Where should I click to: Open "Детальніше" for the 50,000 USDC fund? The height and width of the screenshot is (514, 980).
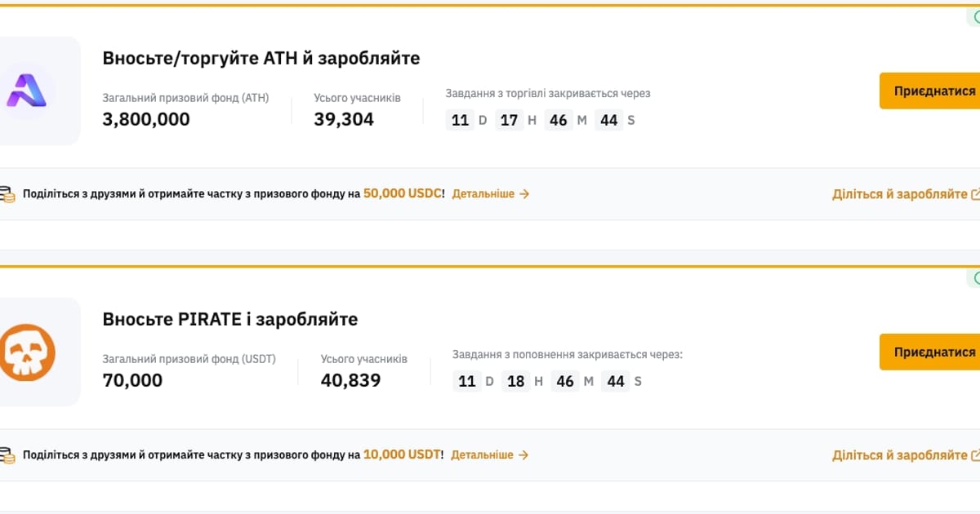(483, 193)
